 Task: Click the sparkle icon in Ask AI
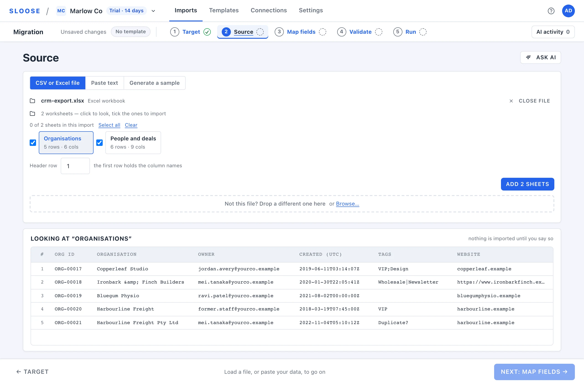tap(528, 57)
